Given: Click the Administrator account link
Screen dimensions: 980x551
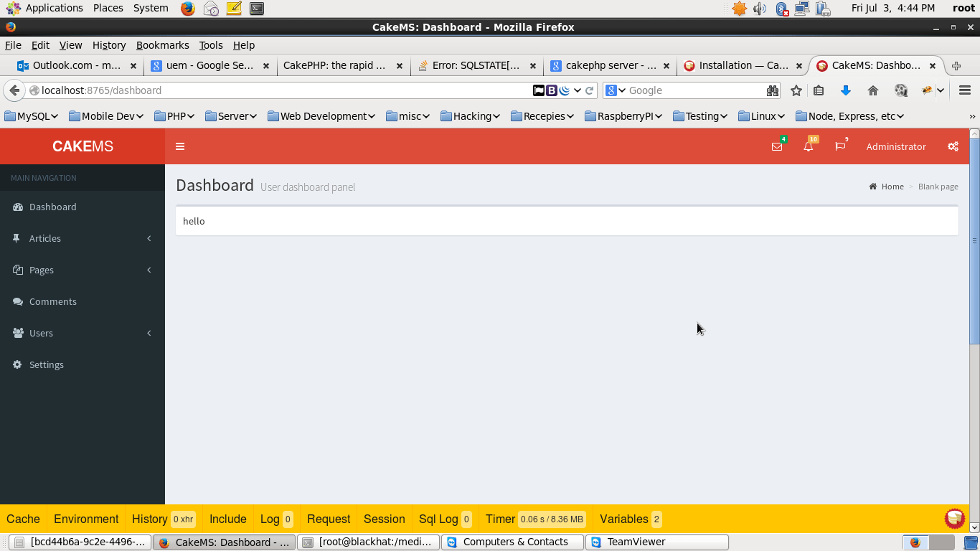Looking at the screenshot, I should pos(895,146).
